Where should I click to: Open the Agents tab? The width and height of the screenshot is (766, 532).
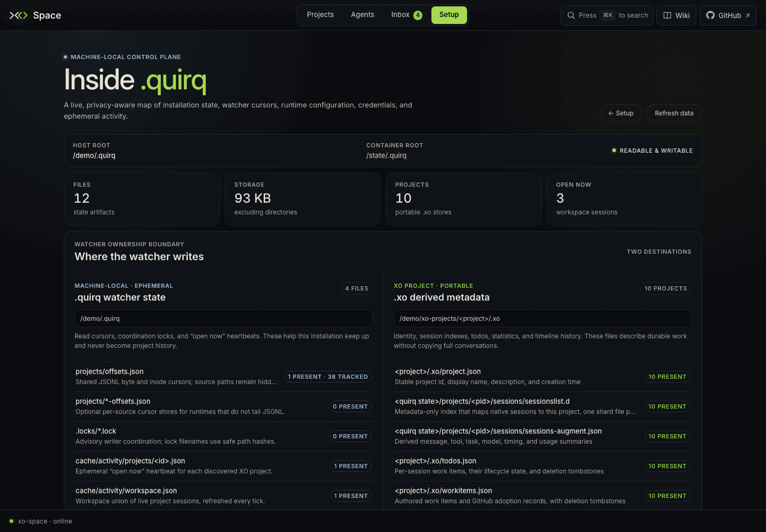point(362,15)
